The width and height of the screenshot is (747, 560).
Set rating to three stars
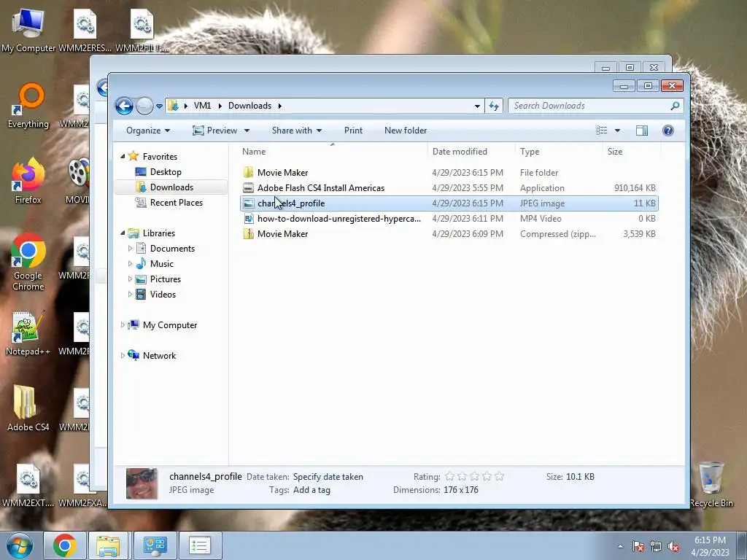[474, 476]
